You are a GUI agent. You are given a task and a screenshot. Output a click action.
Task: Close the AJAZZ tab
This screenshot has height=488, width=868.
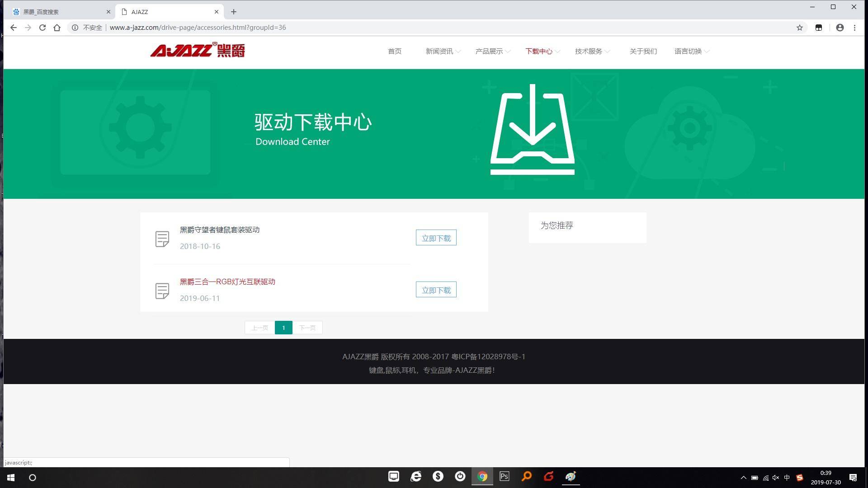click(217, 12)
